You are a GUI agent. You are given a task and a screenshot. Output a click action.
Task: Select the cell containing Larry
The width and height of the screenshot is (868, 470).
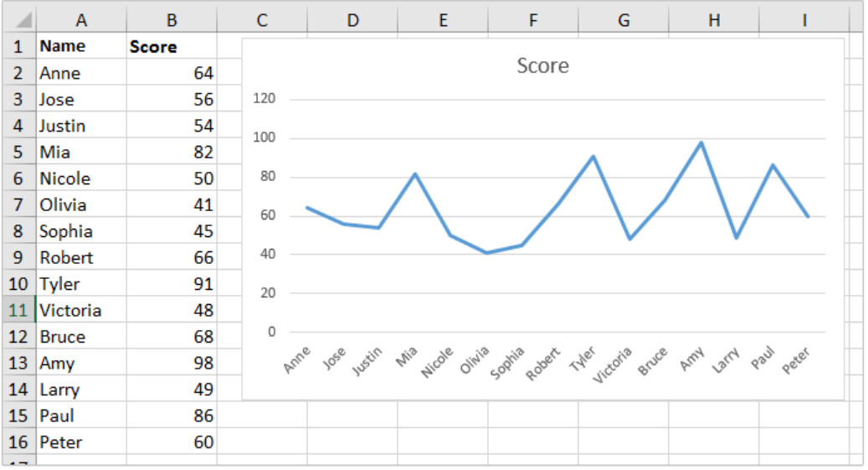tap(81, 389)
